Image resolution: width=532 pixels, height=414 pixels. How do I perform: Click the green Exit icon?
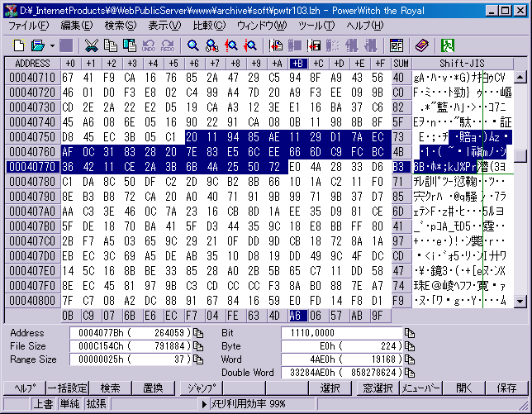point(448,45)
